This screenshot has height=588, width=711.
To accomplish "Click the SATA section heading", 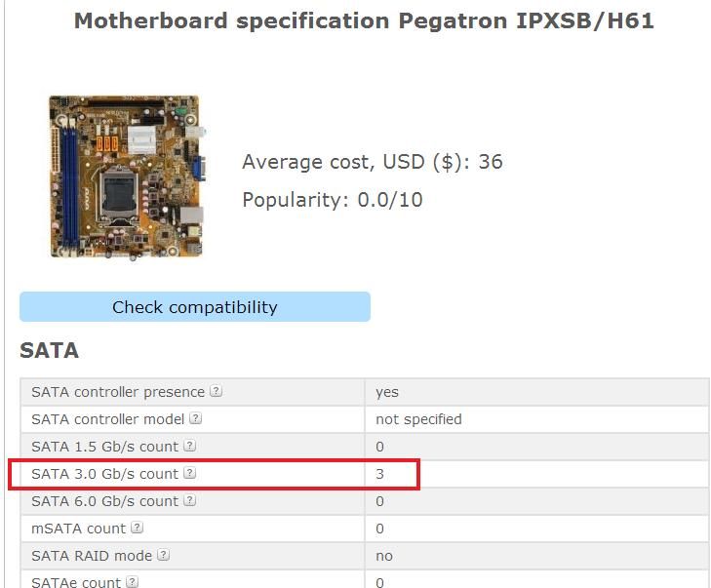I will click(x=49, y=351).
